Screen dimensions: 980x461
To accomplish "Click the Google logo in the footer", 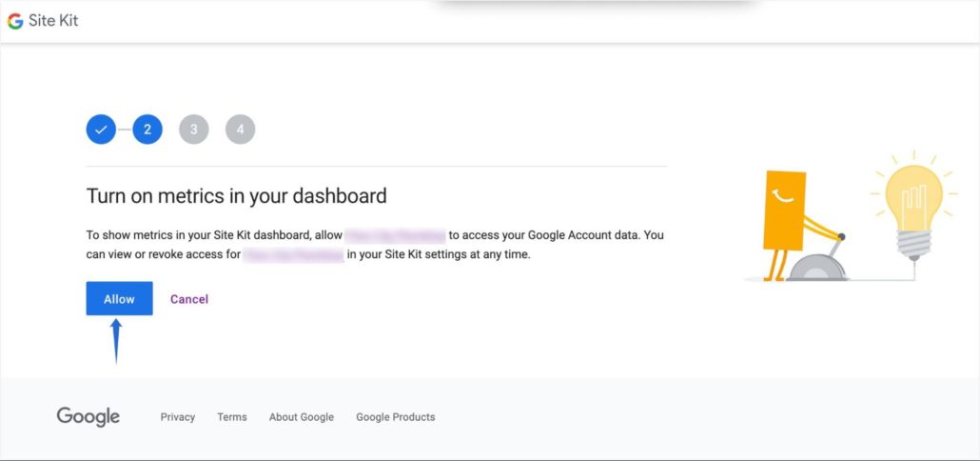I will pyautogui.click(x=88, y=417).
